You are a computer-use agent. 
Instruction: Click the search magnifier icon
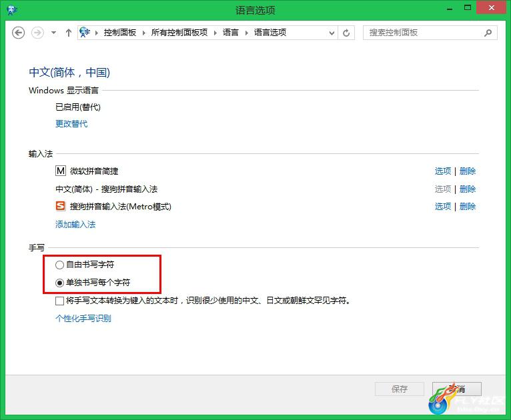click(x=488, y=33)
